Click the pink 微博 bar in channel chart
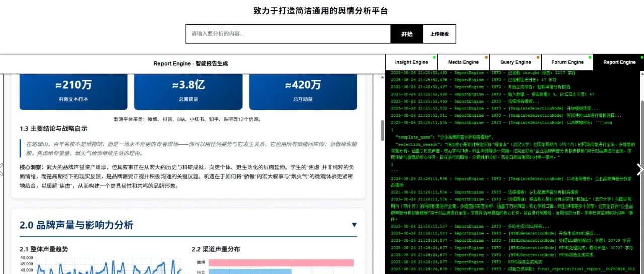644x274 pixels. [x=281, y=263]
